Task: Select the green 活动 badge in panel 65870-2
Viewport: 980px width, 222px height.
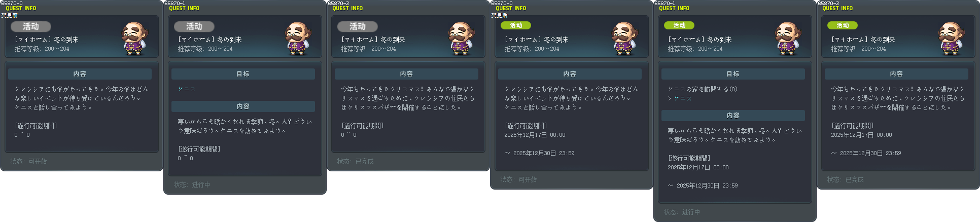Action: 843,25
